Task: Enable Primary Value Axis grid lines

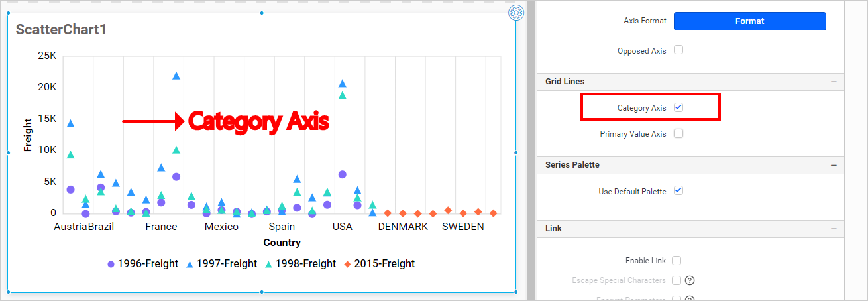Action: pos(678,134)
